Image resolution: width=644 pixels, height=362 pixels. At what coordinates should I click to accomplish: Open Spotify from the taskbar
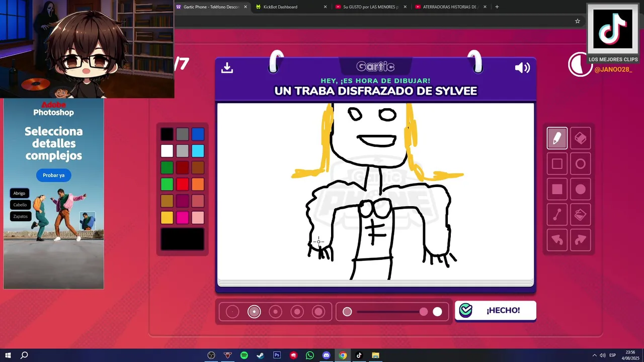click(244, 355)
